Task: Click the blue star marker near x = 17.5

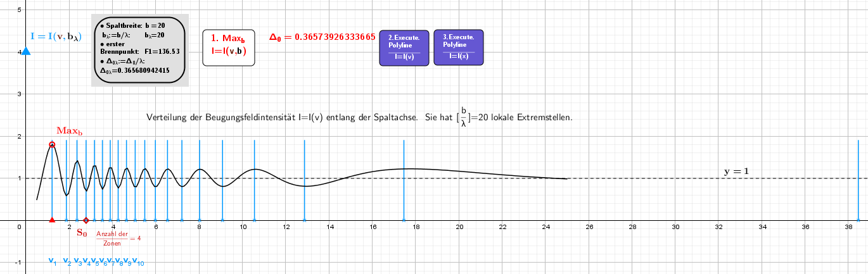Action: click(x=404, y=220)
